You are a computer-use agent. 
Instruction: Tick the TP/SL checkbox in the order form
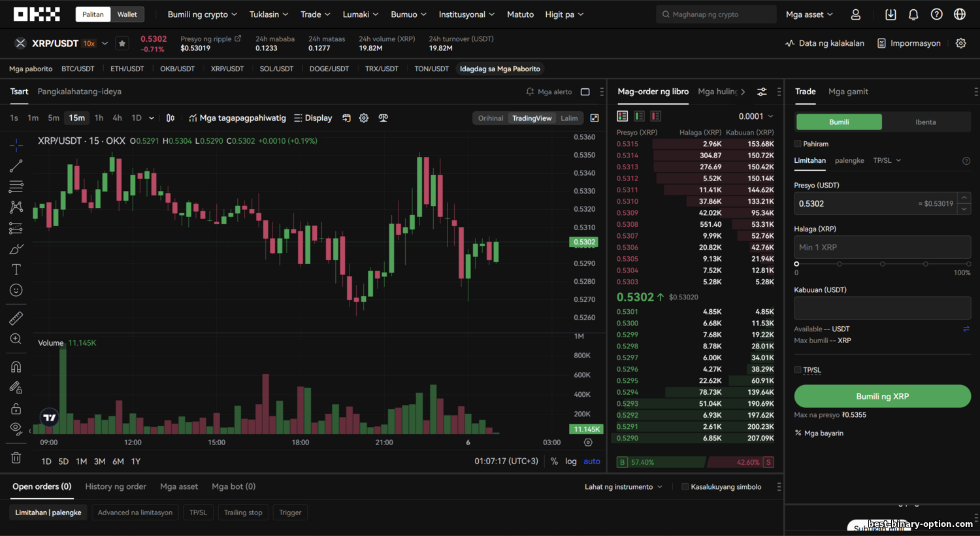click(798, 370)
